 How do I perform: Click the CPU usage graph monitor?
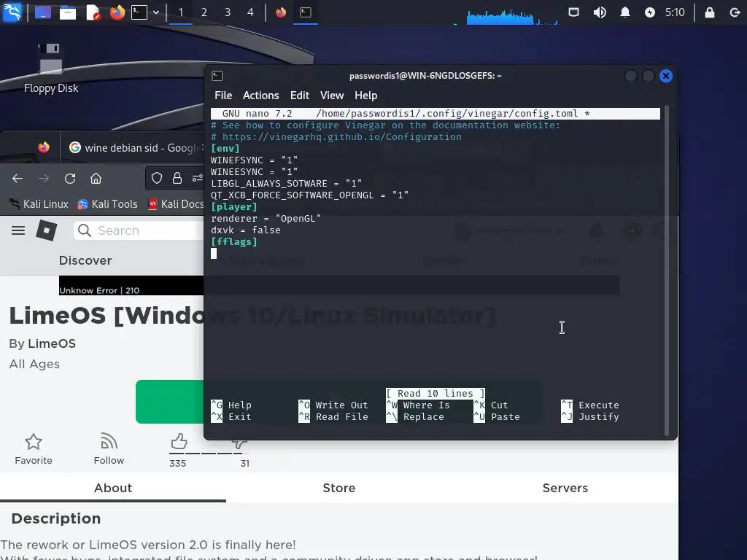click(x=508, y=16)
